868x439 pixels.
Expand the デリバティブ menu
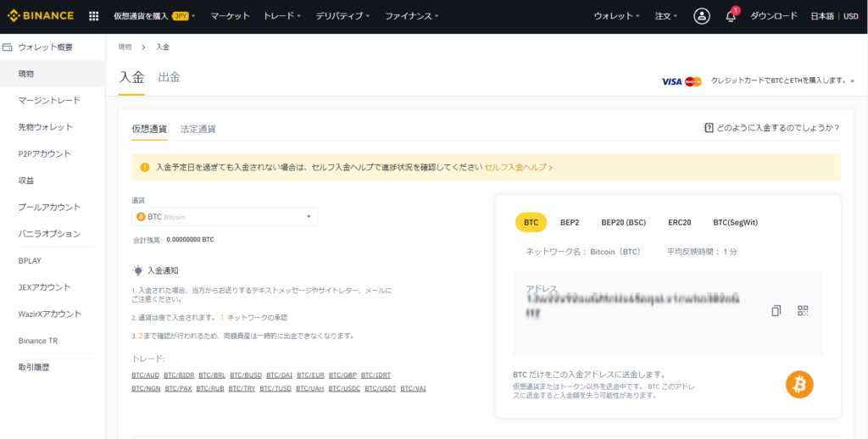(x=342, y=16)
